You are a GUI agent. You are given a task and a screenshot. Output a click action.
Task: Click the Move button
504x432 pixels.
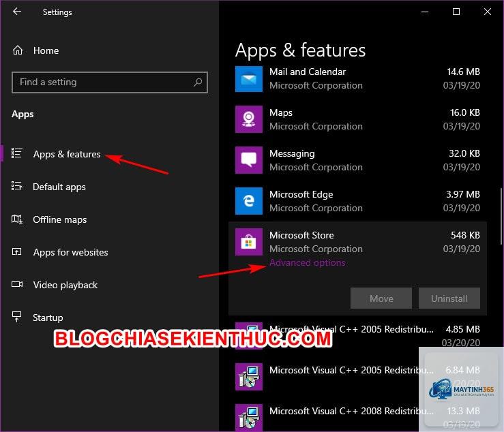381,298
